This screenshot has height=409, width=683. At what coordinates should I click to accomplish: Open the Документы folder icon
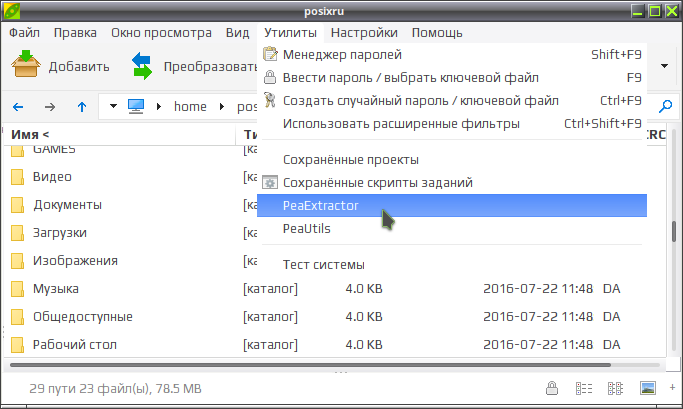tap(17, 205)
